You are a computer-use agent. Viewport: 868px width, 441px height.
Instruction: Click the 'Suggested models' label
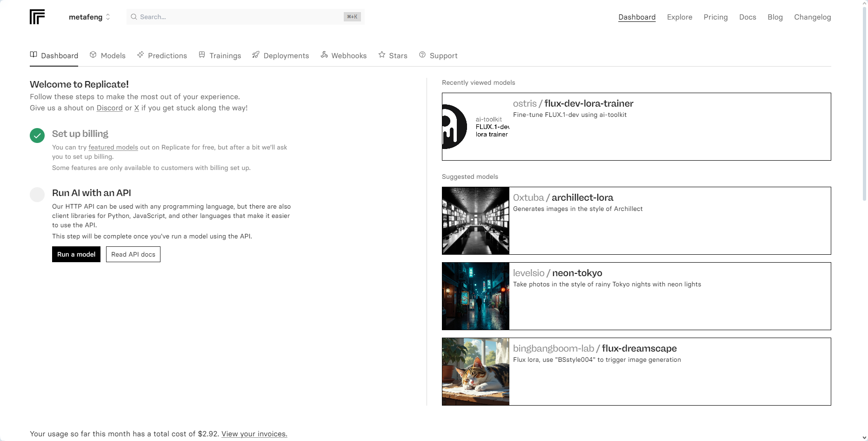click(470, 176)
